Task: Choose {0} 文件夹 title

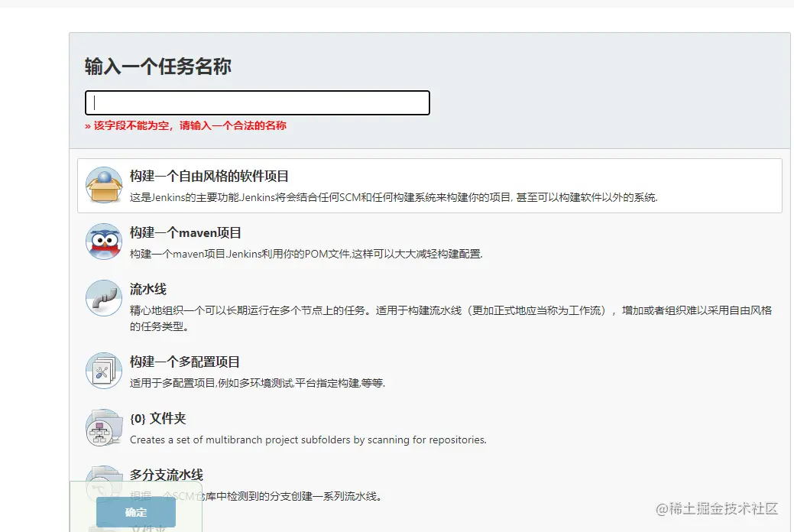Action: click(x=158, y=419)
